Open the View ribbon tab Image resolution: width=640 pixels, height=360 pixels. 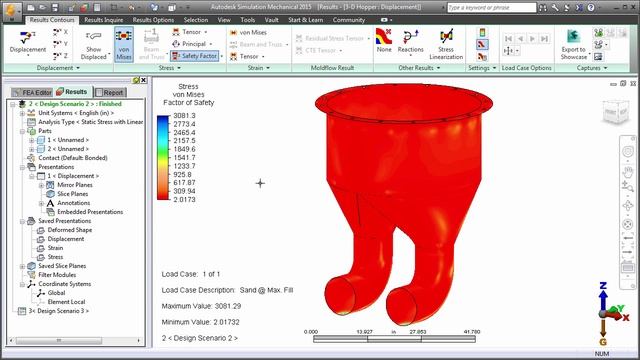tap(224, 20)
